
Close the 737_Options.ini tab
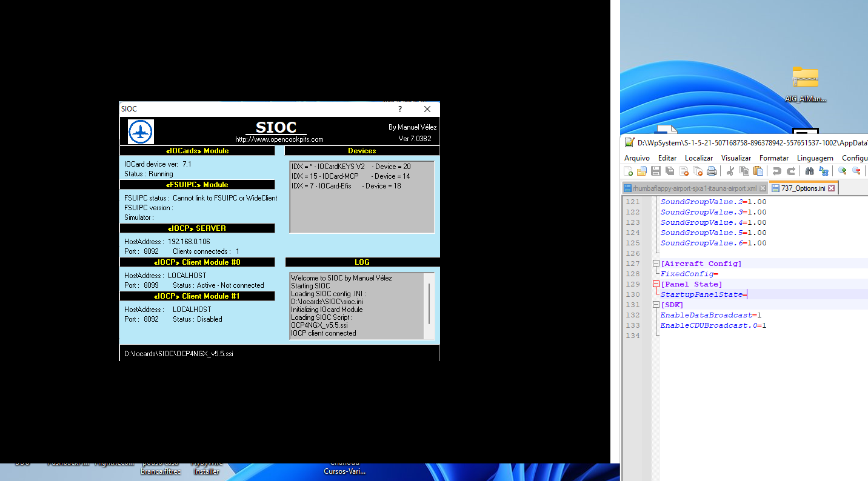[x=832, y=188]
